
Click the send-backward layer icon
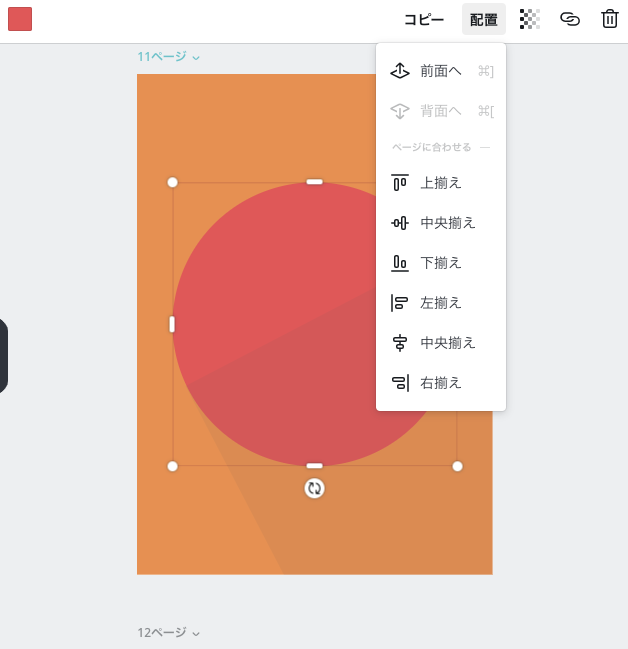(400, 111)
